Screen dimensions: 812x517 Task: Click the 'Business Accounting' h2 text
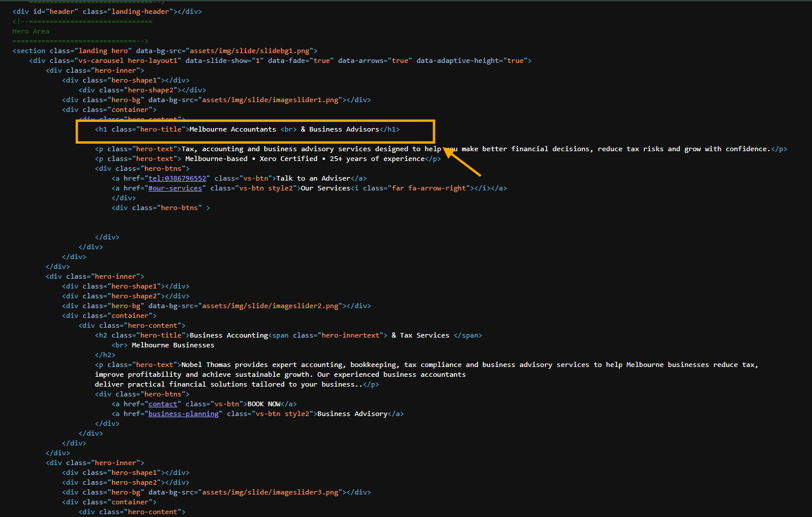[x=229, y=335]
